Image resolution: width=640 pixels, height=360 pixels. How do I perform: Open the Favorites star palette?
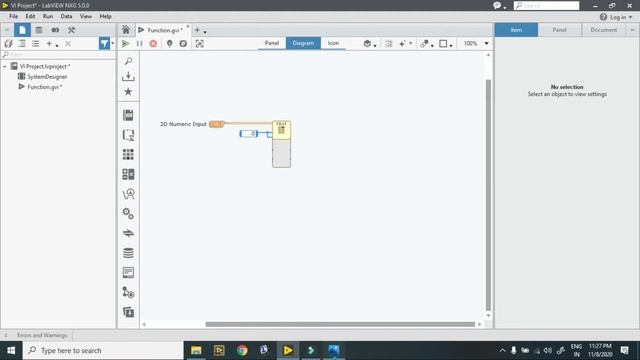click(x=128, y=91)
